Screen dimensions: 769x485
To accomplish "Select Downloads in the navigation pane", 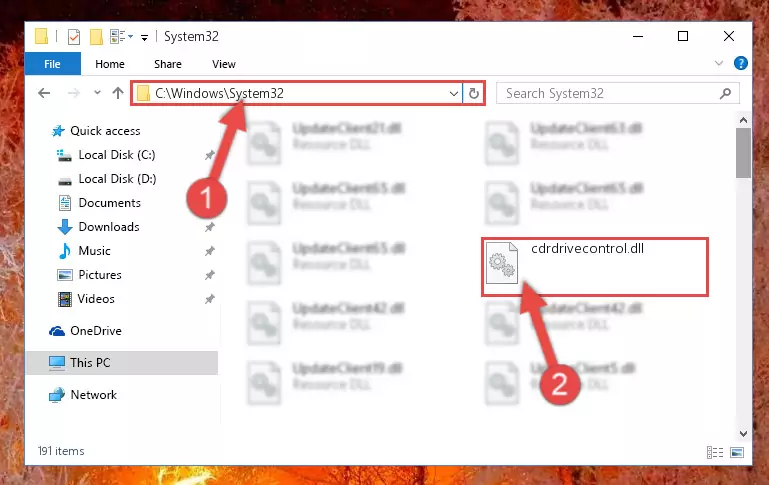I will point(109,227).
